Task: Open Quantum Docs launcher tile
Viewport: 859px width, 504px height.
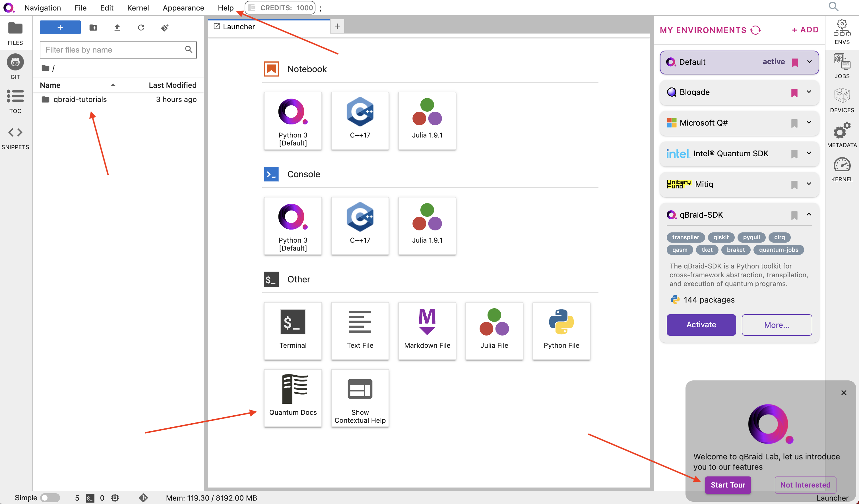Action: click(292, 397)
